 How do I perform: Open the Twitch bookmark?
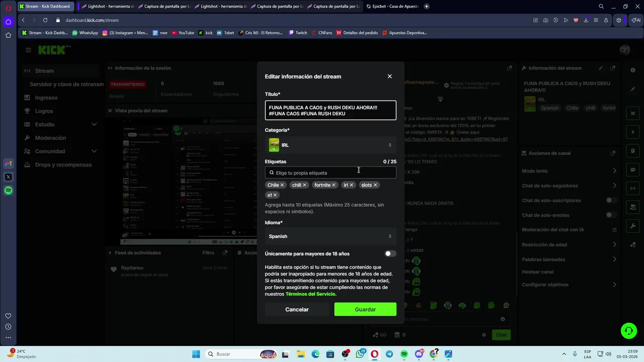[298, 33]
